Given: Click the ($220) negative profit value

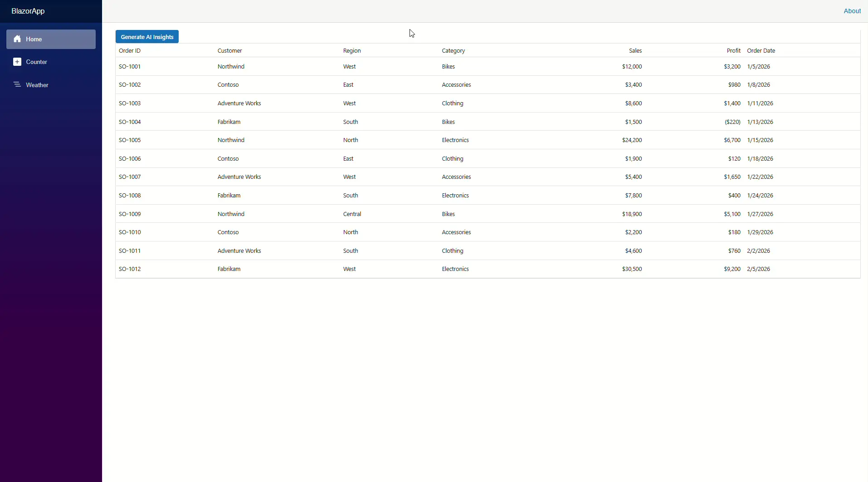Looking at the screenshot, I should (x=733, y=122).
